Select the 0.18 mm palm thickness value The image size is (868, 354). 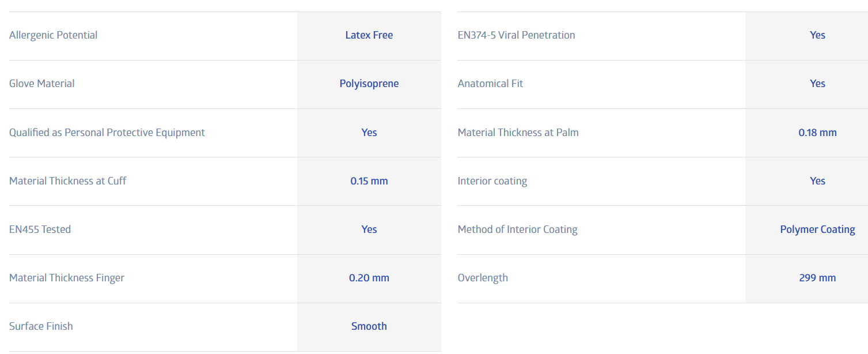click(x=817, y=133)
